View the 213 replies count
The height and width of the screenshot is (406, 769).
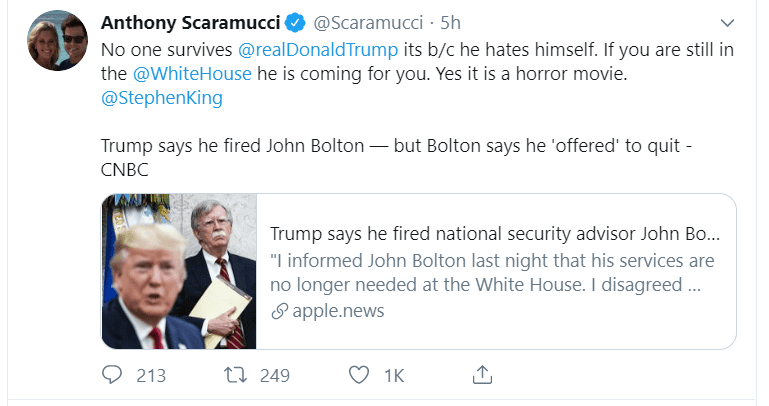(151, 375)
